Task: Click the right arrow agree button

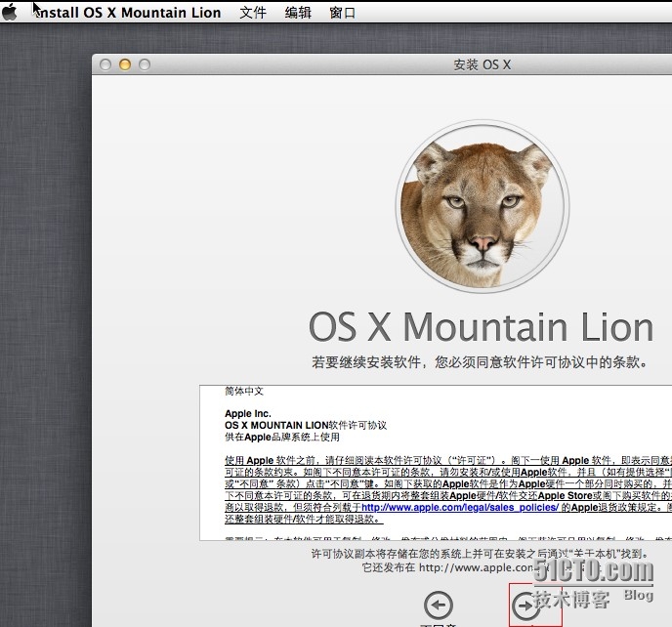Action: (527, 606)
